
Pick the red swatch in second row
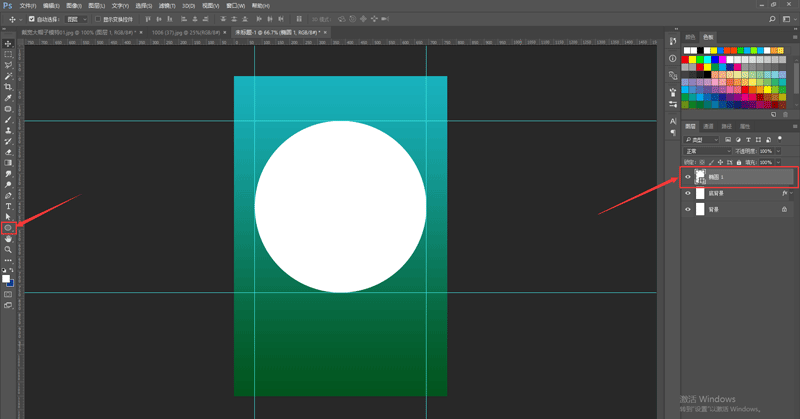[x=685, y=60]
